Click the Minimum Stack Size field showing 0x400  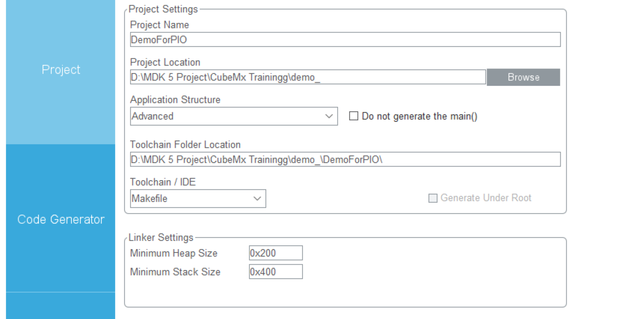point(276,272)
